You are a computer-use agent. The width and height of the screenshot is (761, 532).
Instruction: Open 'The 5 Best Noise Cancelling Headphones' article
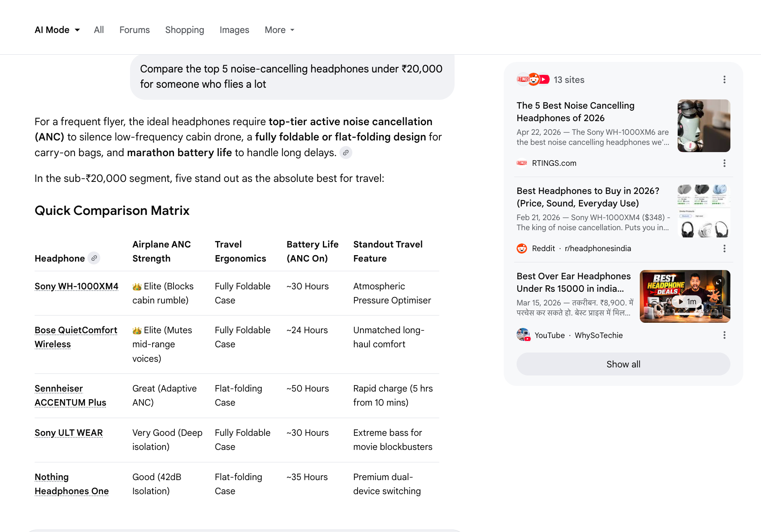click(575, 111)
